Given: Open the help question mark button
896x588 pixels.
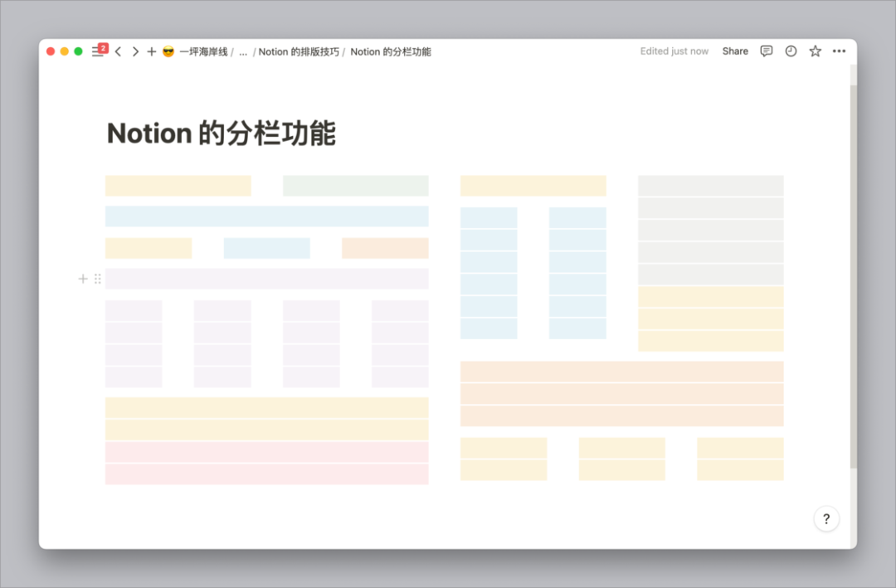Looking at the screenshot, I should click(826, 518).
